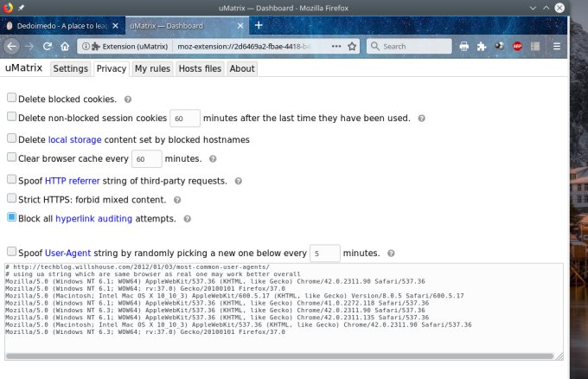Show site information icon in address bar
The image size is (588, 379).
point(86,46)
